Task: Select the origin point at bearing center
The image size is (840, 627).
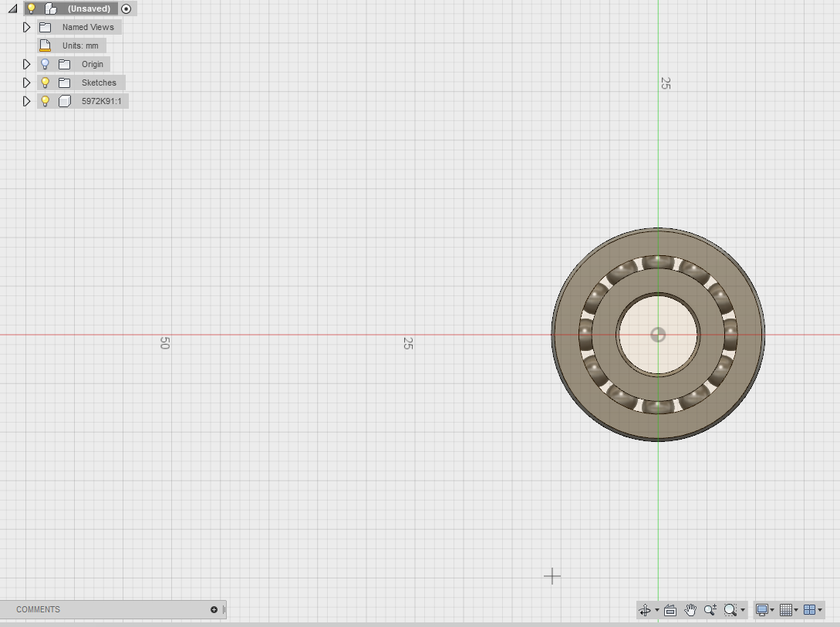Action: coord(658,335)
